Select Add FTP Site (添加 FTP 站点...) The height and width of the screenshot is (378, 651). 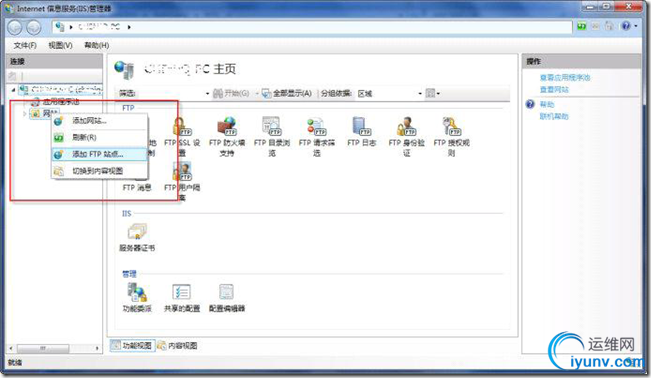point(100,154)
